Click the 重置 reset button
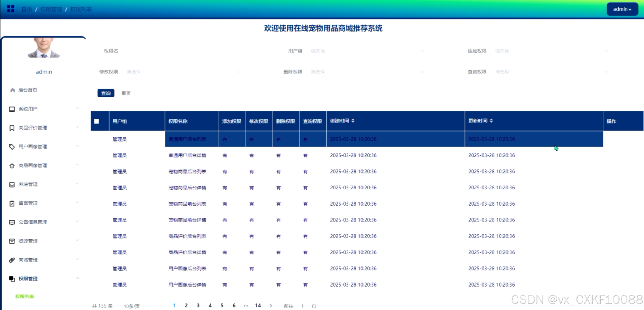Image resolution: width=644 pixels, height=310 pixels. (x=126, y=93)
